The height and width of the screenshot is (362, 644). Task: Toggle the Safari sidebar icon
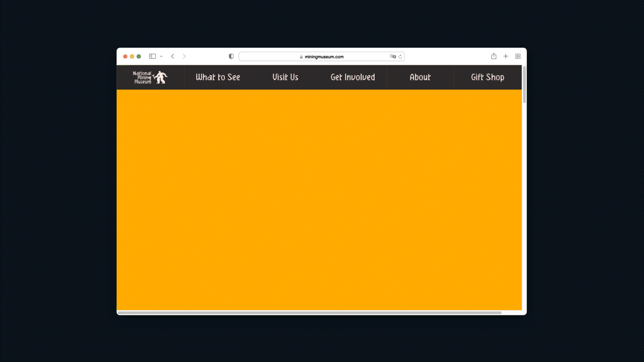pyautogui.click(x=152, y=56)
